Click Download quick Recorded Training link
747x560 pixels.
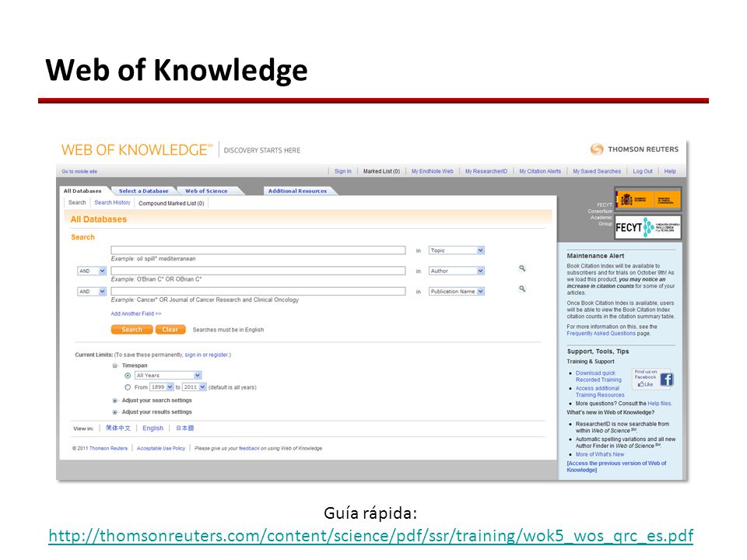click(598, 376)
